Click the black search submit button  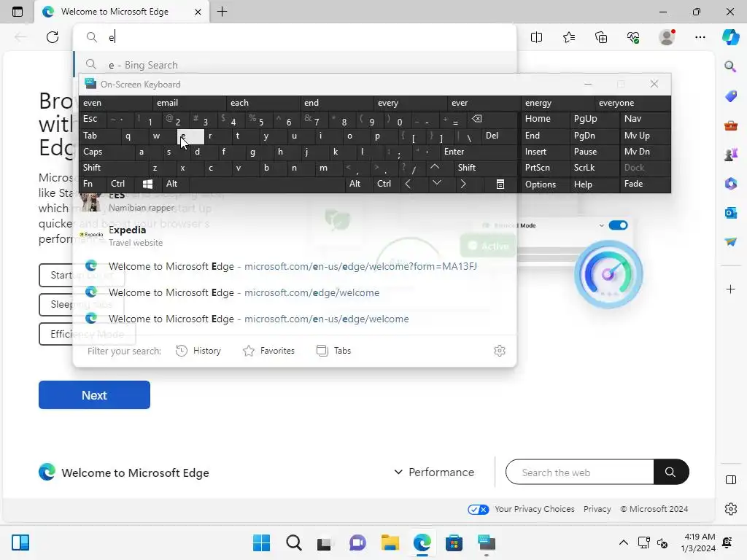click(671, 472)
